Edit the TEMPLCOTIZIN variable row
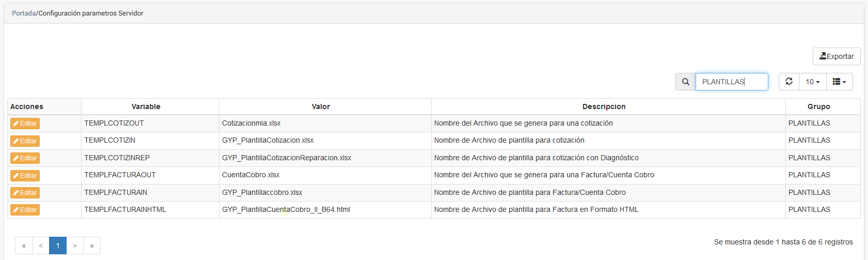This screenshot has width=868, height=260. pyautogui.click(x=25, y=141)
